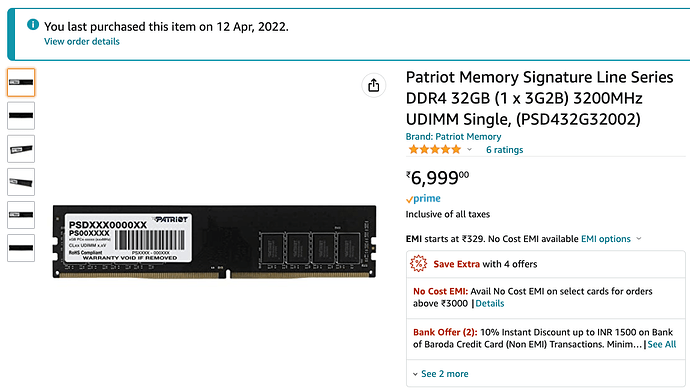The image size is (690, 391).
Task: Open the Brand: Patriot Memory link
Action: [x=453, y=137]
